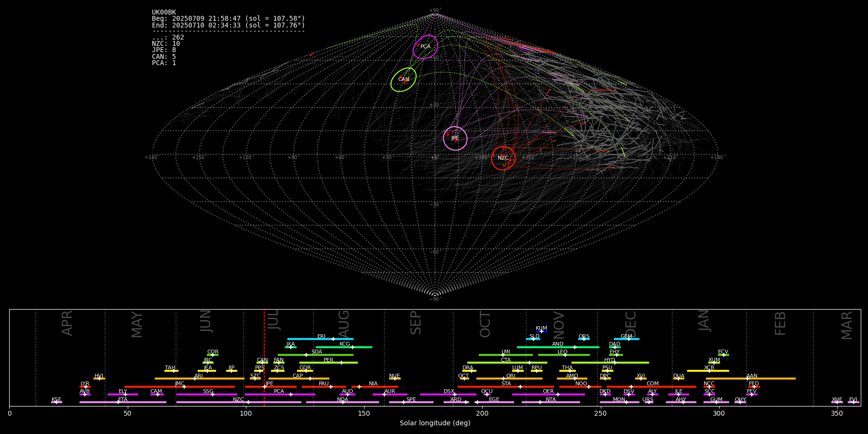Select the JPE label in the timeline
Screen dimensions: 868x434
point(270,384)
